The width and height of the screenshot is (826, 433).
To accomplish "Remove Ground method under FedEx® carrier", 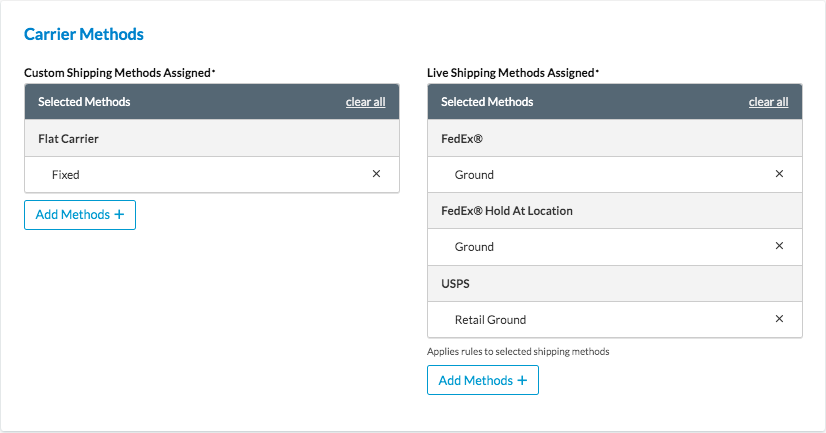I will [779, 174].
